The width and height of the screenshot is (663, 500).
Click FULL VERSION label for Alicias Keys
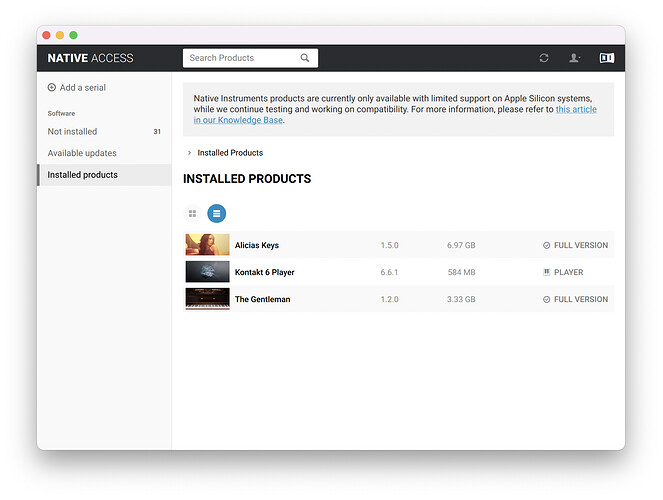(x=581, y=245)
